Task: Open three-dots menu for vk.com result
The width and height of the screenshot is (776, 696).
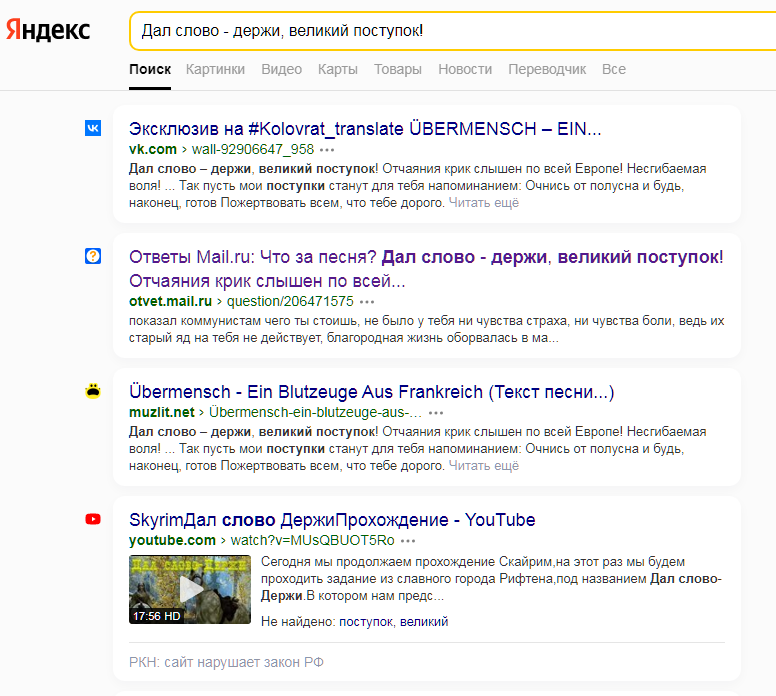Action: coord(328,150)
